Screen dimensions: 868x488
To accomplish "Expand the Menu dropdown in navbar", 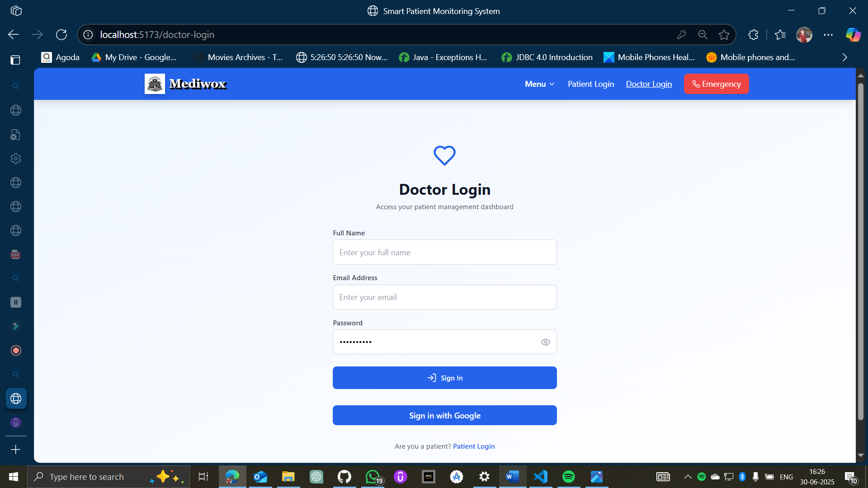I will click(x=539, y=84).
